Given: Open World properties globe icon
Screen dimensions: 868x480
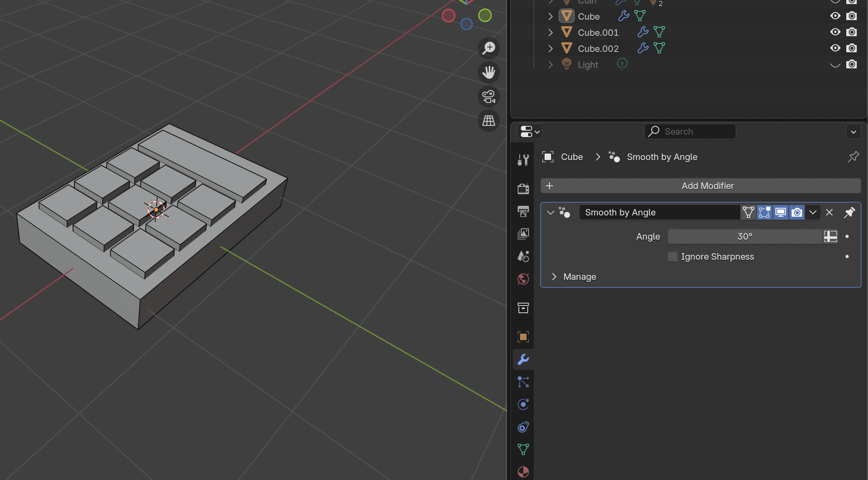Looking at the screenshot, I should coord(523,279).
